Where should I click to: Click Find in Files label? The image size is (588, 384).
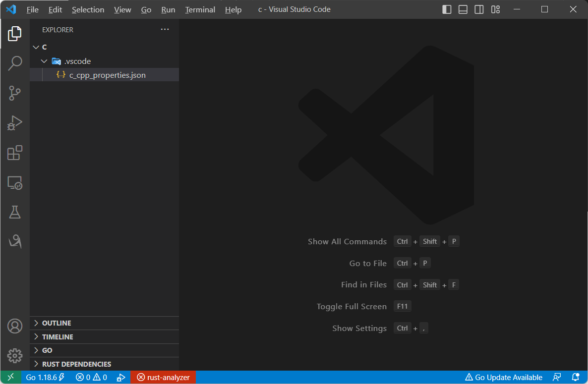tap(364, 285)
